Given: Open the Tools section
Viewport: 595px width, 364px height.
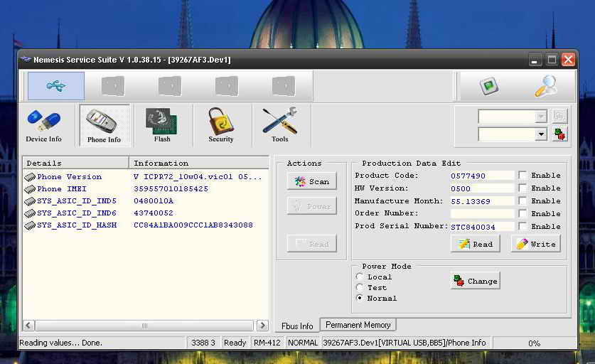Looking at the screenshot, I should click(280, 126).
